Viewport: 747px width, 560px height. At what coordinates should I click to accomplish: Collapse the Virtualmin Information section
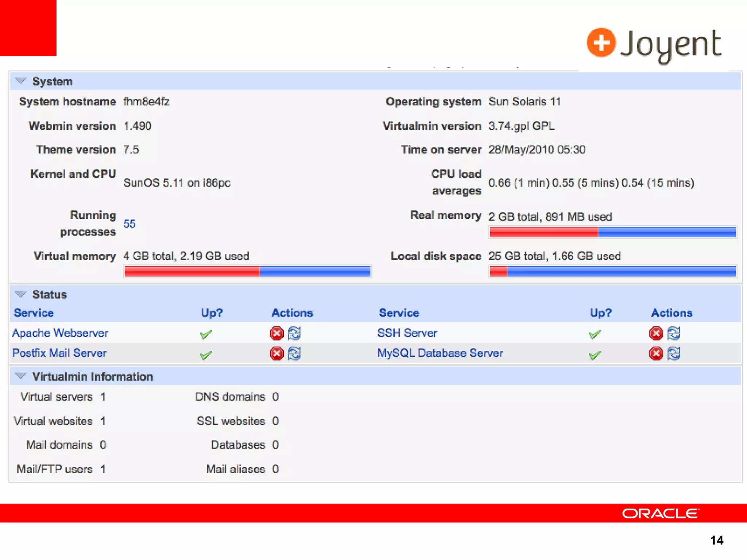pyautogui.click(x=21, y=376)
